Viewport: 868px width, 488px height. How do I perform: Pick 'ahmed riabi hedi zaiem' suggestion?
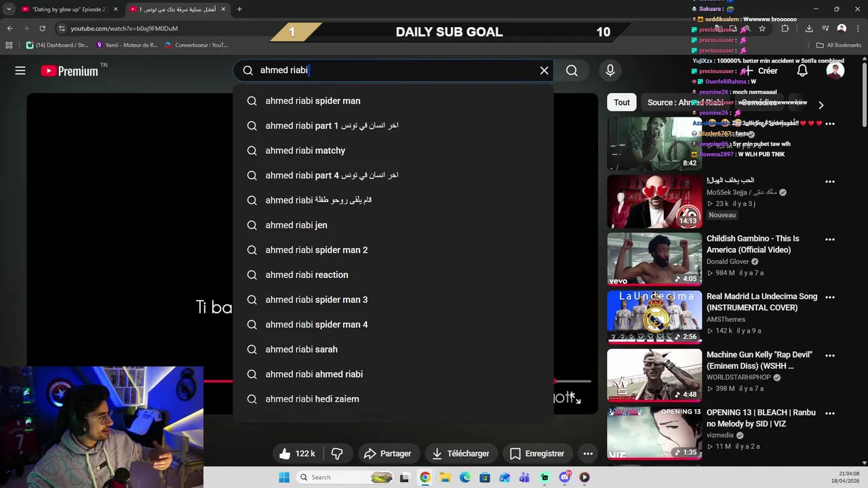[x=393, y=399]
